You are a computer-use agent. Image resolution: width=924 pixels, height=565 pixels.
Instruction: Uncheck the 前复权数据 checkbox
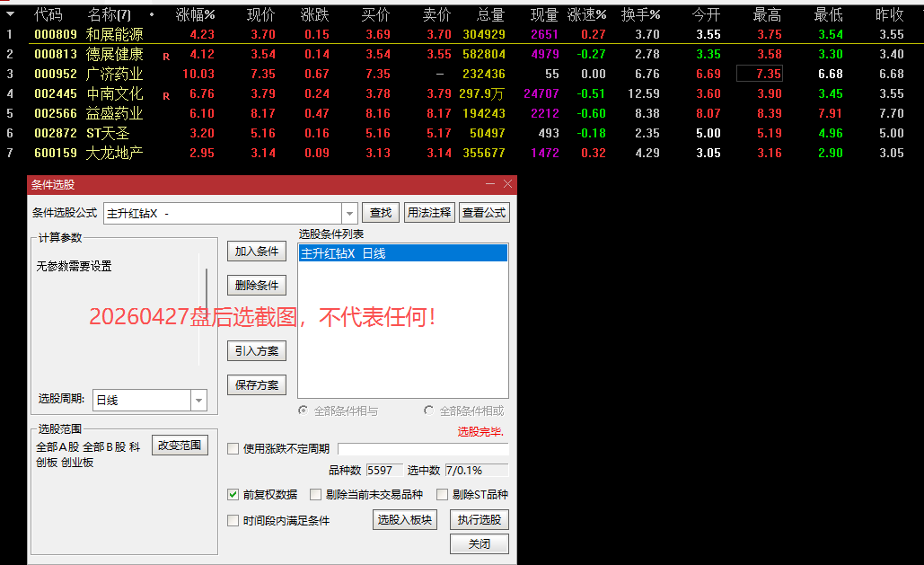233,494
